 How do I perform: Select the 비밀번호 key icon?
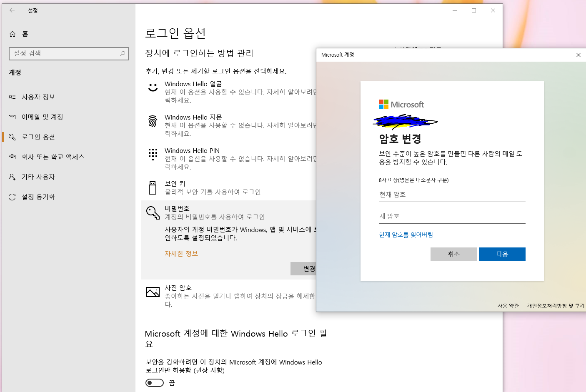click(x=153, y=212)
